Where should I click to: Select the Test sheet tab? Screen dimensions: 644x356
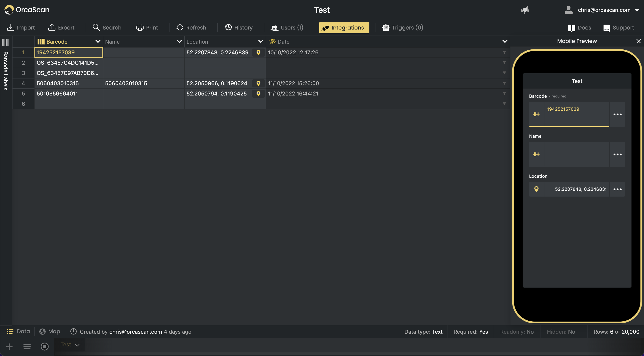pos(66,345)
